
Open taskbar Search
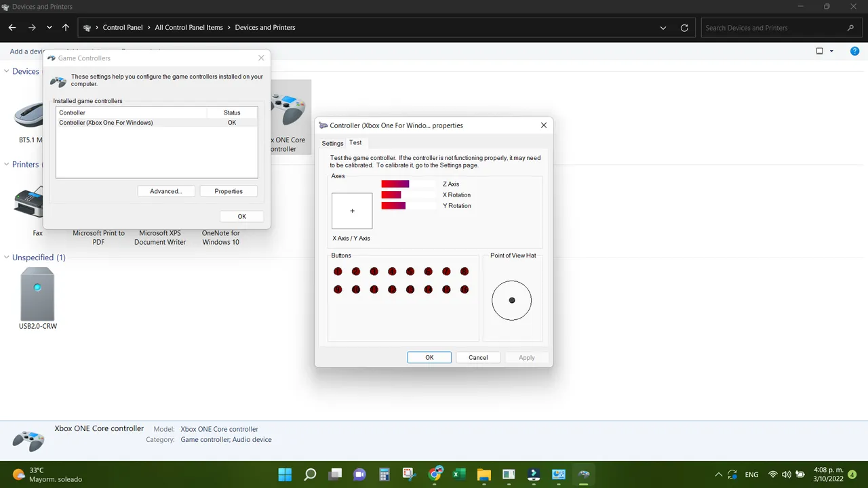[x=310, y=474]
